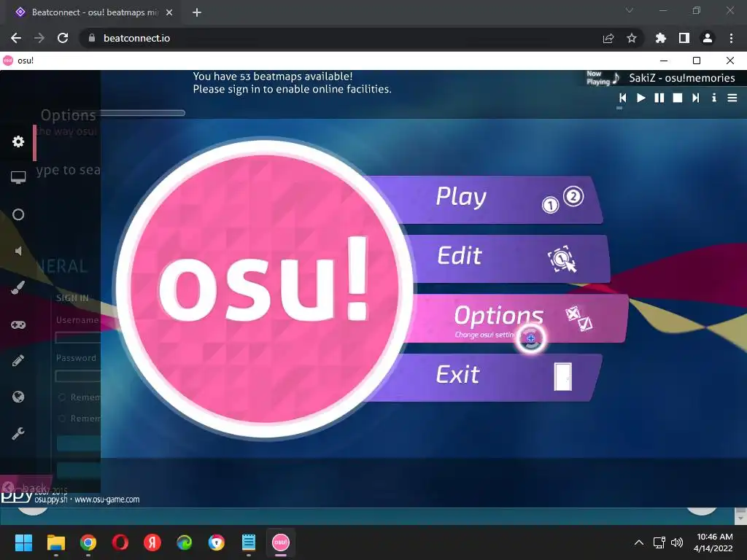747x560 pixels.
Task: Open volume control in system tray
Action: (676, 542)
